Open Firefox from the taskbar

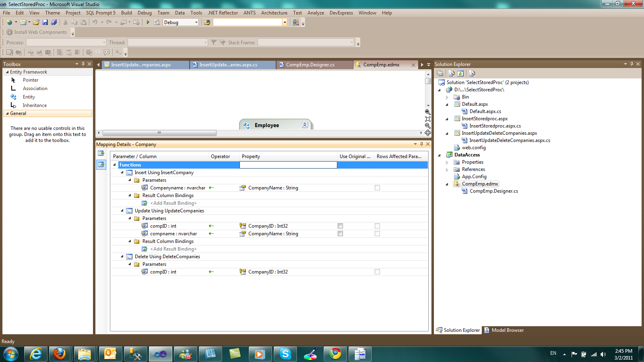pyautogui.click(x=60, y=354)
